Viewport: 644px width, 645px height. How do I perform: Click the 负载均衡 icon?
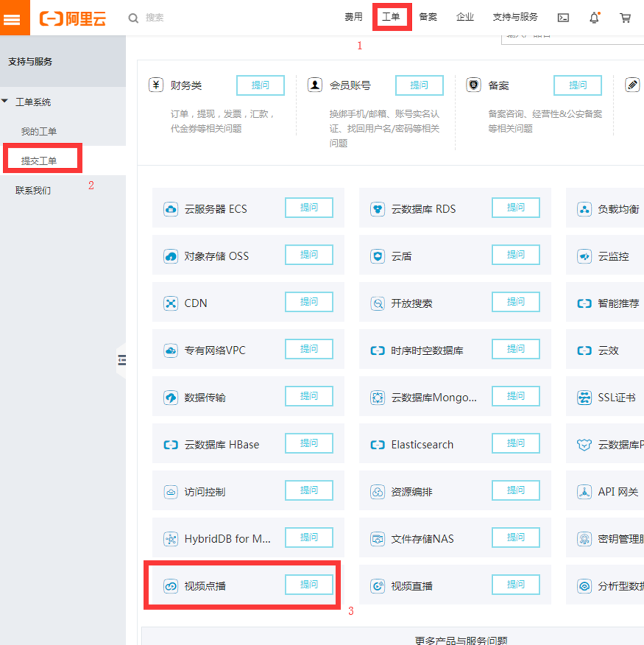point(584,209)
